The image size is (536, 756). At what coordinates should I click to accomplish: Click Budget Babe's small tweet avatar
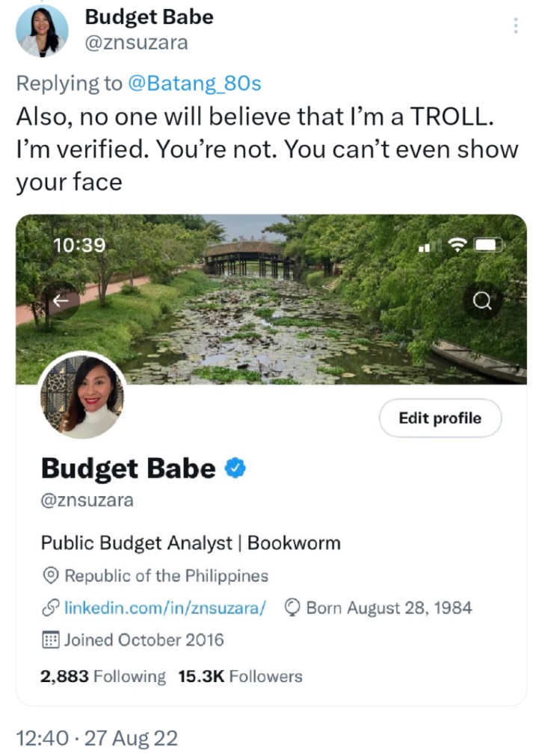[x=42, y=31]
